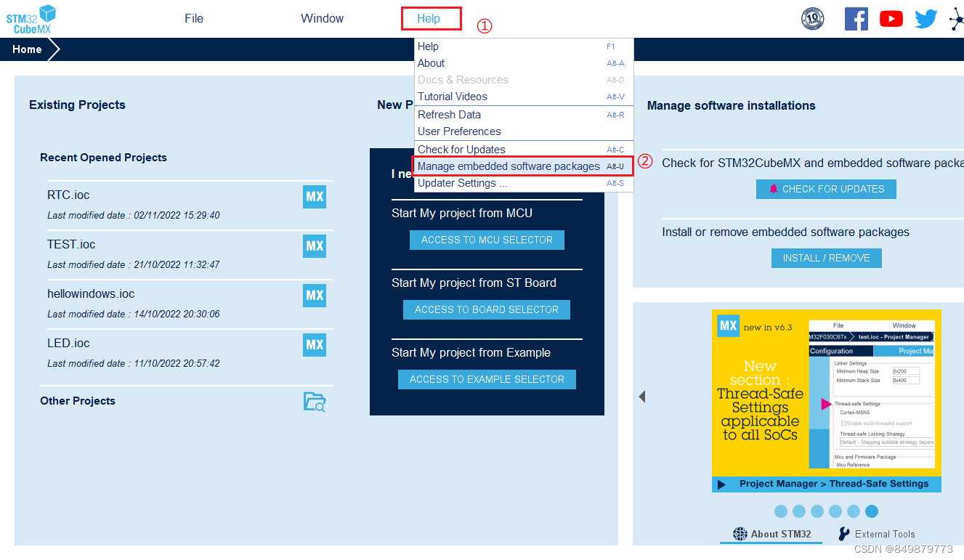Image resolution: width=964 pixels, height=560 pixels.
Task: Open Tutorial Videos menu entry
Action: 524,97
